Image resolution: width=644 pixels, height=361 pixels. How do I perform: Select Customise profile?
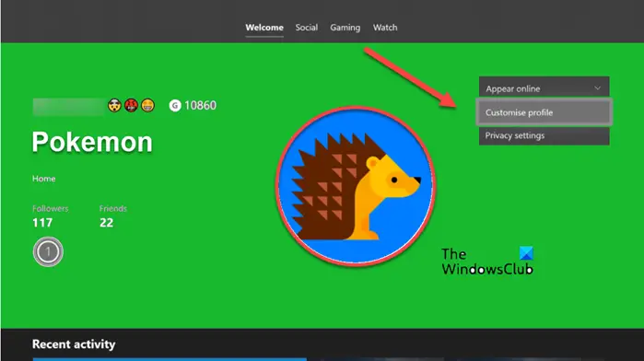544,112
